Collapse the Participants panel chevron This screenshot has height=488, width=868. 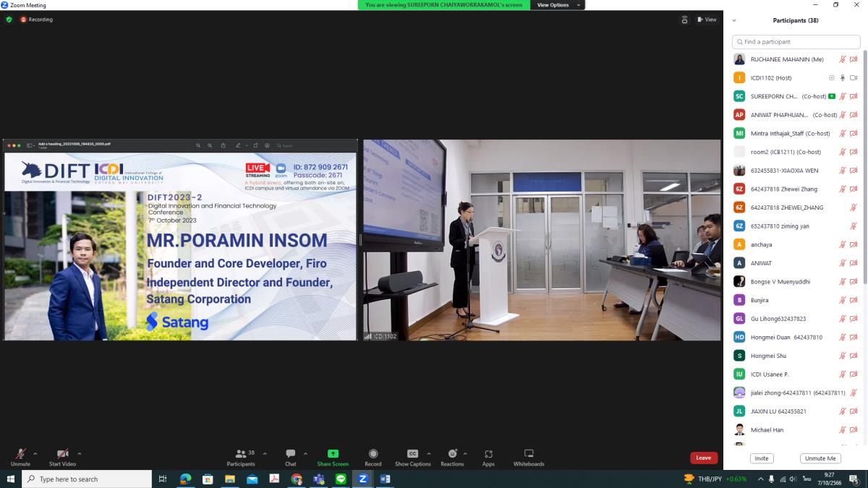click(734, 20)
